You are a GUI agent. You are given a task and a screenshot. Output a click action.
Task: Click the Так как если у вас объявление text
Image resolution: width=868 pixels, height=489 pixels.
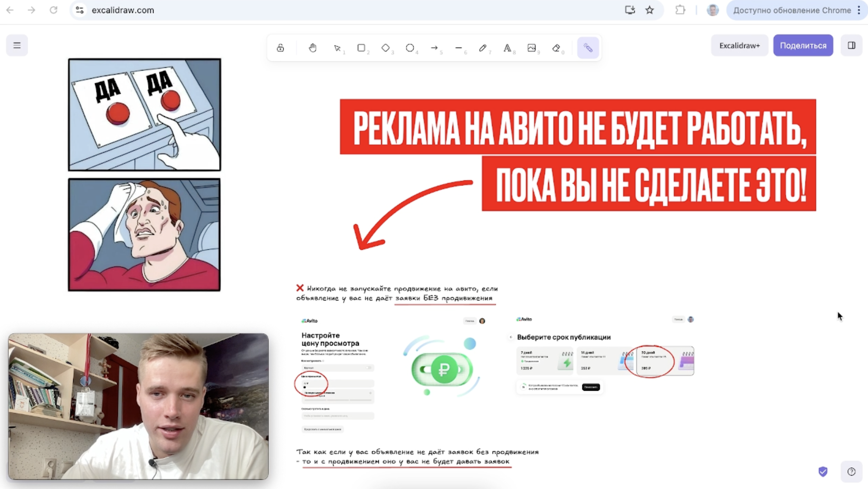click(x=417, y=457)
